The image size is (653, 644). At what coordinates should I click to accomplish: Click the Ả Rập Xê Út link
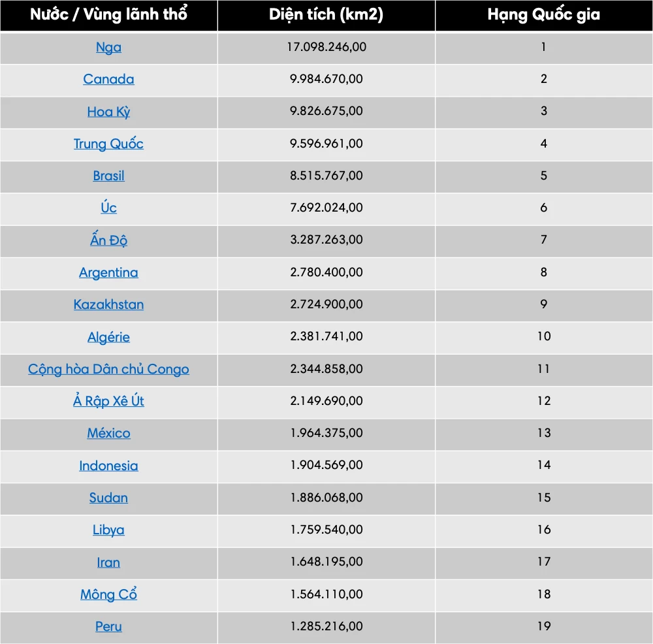108,401
